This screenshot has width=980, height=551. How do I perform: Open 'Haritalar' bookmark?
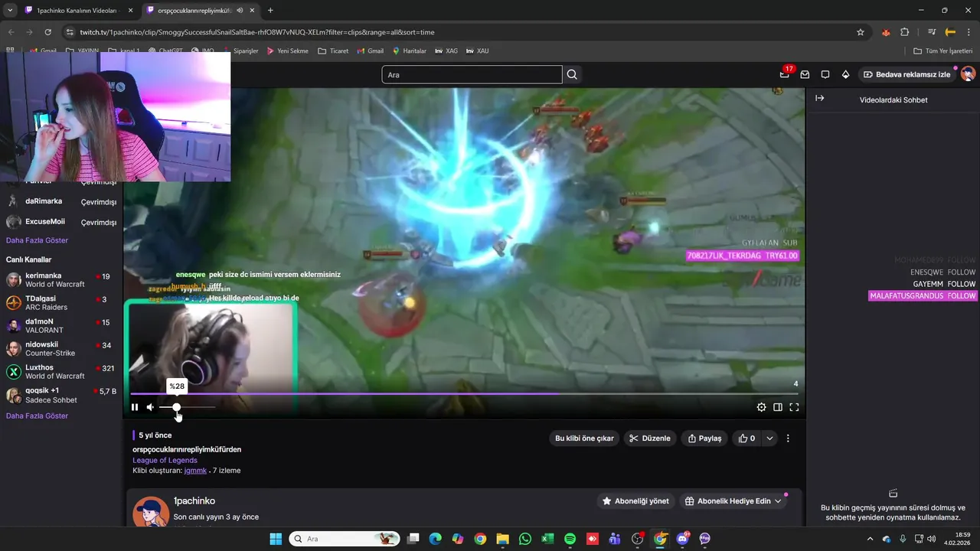410,51
